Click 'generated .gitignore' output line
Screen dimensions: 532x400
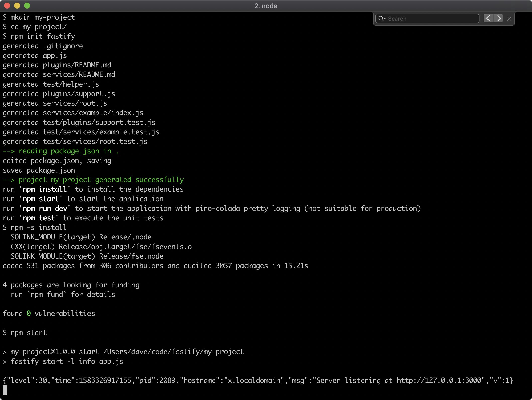click(43, 46)
